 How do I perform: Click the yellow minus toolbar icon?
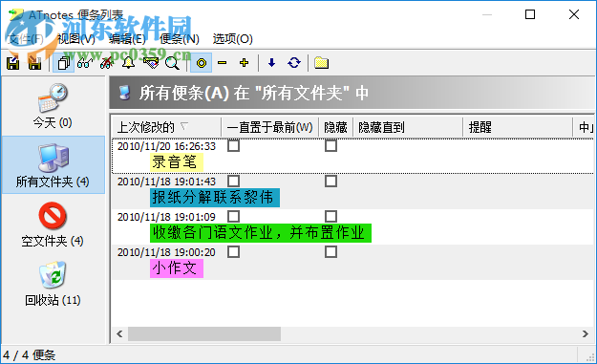222,63
